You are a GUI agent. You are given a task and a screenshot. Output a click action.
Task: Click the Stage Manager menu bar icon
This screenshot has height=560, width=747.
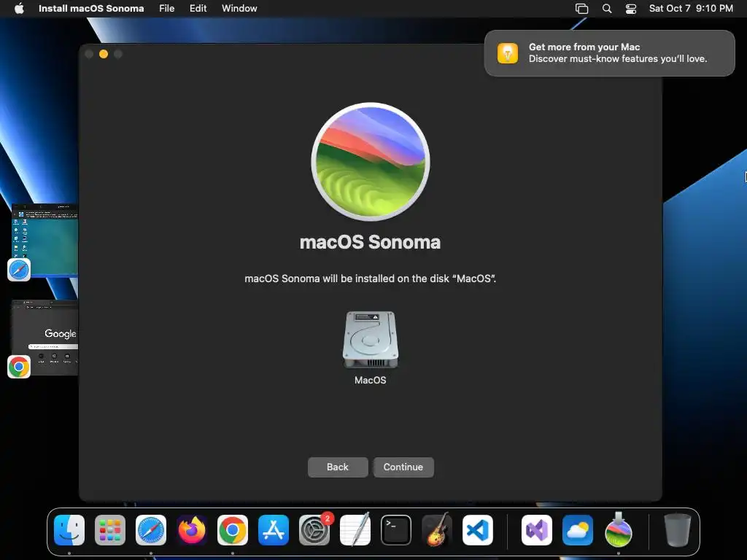coord(581,9)
